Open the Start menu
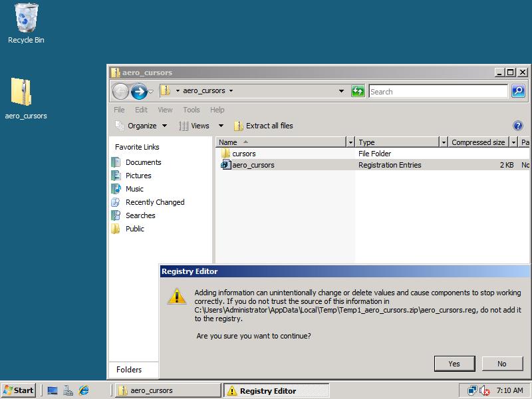The width and height of the screenshot is (532, 399). (x=19, y=390)
